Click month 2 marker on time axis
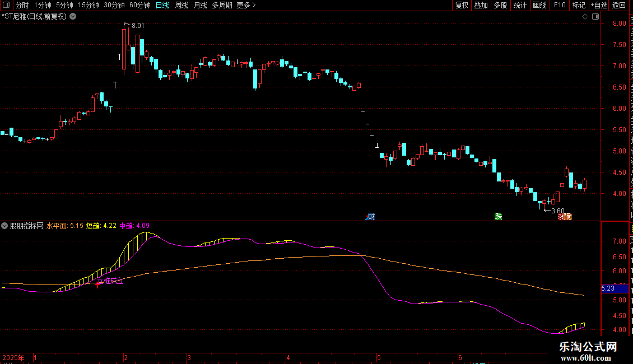 (126, 357)
